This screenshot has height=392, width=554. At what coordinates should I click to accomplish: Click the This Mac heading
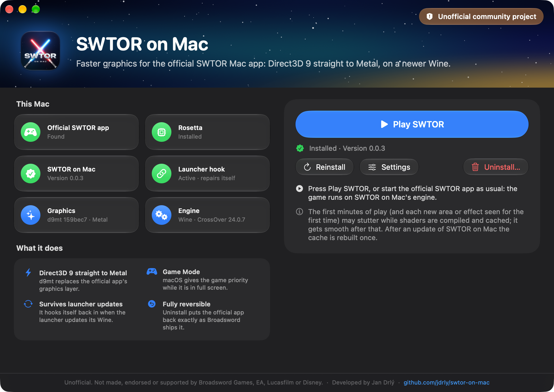33,104
